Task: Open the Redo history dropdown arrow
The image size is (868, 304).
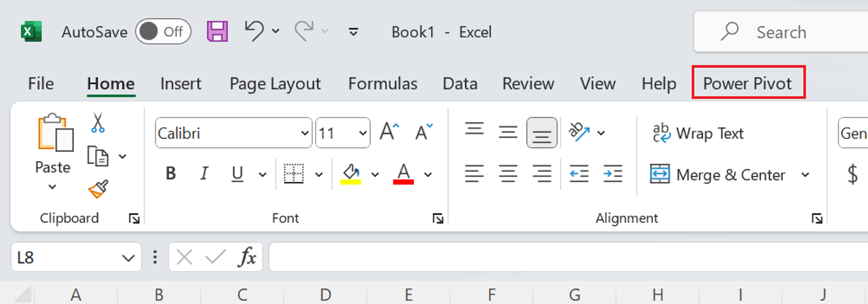Action: tap(325, 31)
